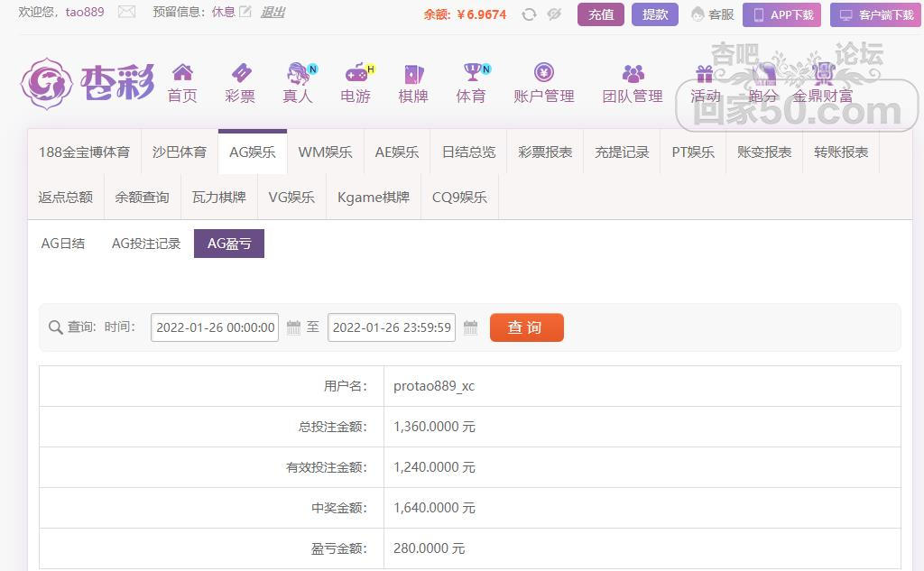Image resolution: width=924 pixels, height=571 pixels.
Task: Open the 转账报表 tab
Action: pos(841,152)
